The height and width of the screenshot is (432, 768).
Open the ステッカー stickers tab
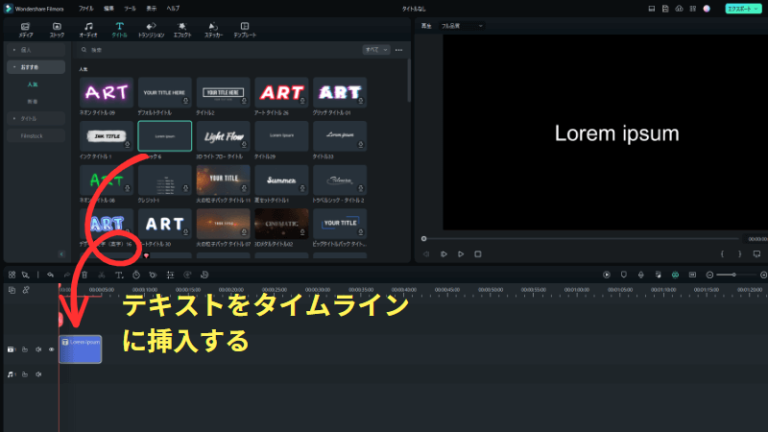tap(214, 30)
